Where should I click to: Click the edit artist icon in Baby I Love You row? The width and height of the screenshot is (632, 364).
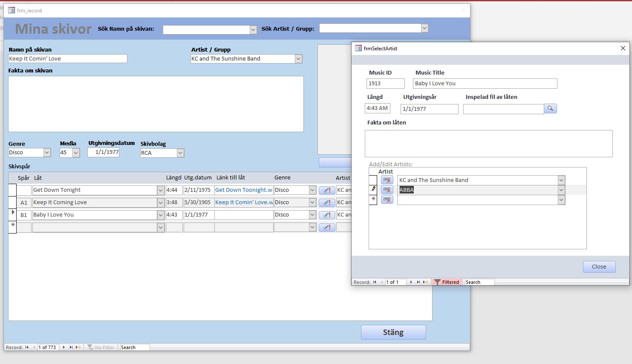327,215
